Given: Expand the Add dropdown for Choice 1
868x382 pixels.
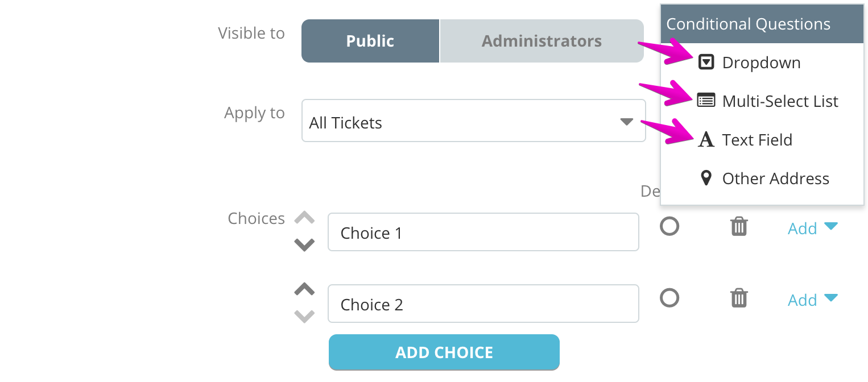Looking at the screenshot, I should [x=813, y=228].
